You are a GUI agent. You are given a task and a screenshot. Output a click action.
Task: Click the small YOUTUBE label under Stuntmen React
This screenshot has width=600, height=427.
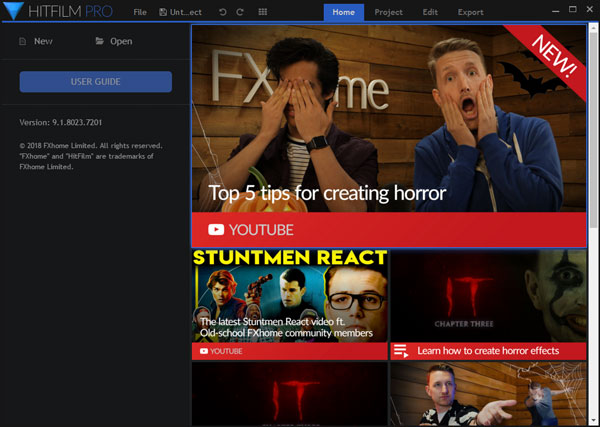pyautogui.click(x=226, y=351)
